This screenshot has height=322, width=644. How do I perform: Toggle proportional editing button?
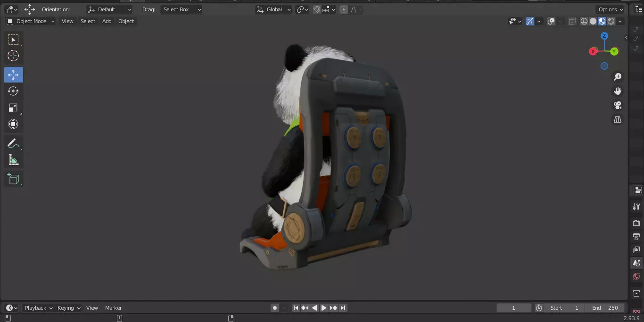pyautogui.click(x=344, y=9)
